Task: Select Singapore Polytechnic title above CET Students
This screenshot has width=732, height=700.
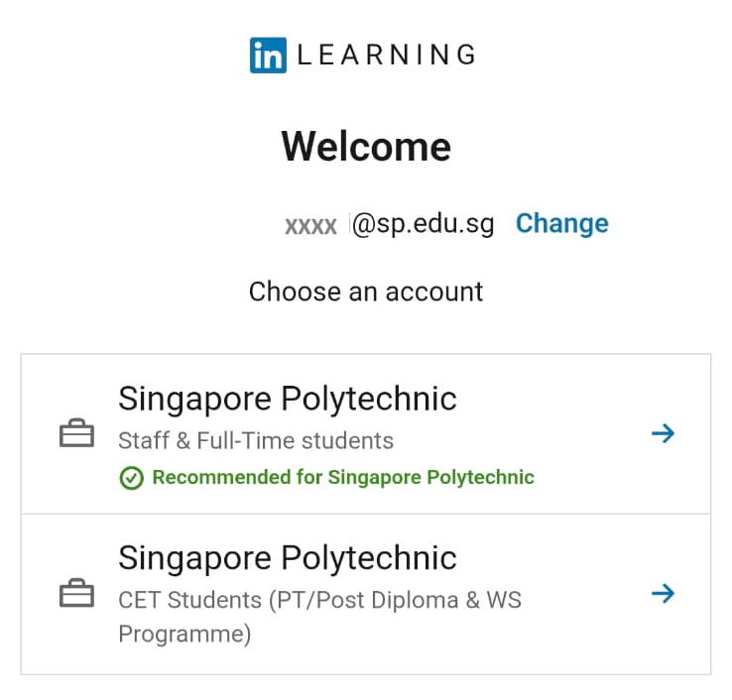Action: [x=288, y=558]
